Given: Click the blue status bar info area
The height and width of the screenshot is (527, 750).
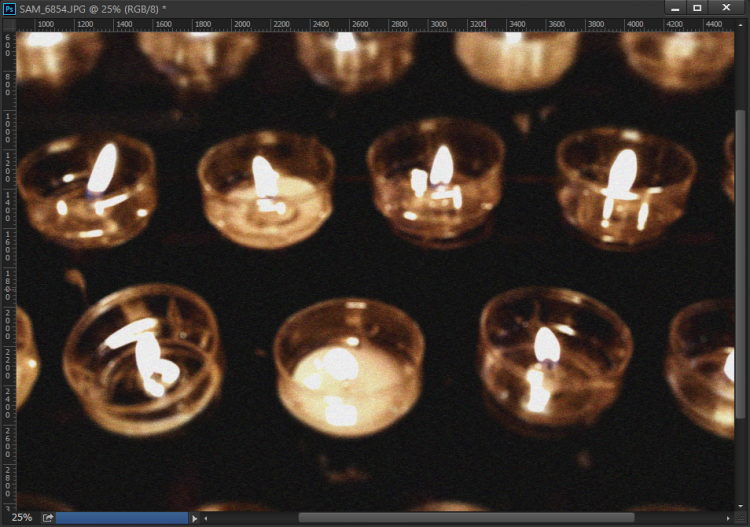Looking at the screenshot, I should tap(122, 518).
